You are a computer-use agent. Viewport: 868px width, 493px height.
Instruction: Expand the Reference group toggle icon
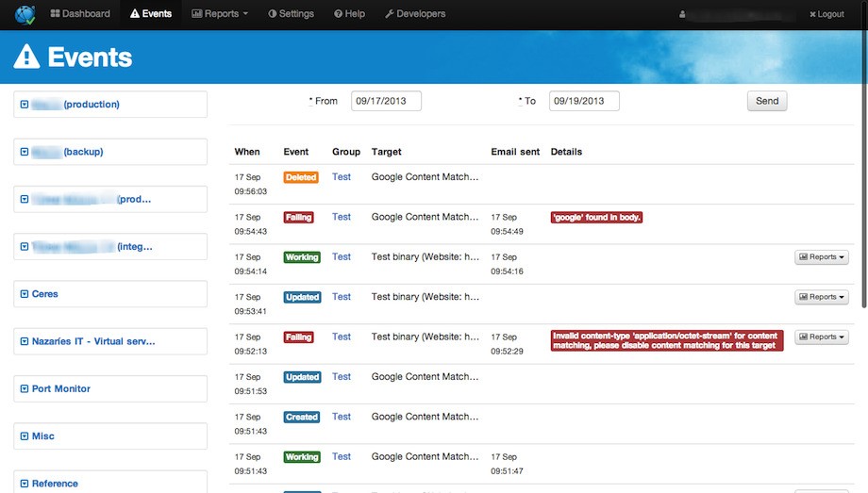click(x=25, y=484)
